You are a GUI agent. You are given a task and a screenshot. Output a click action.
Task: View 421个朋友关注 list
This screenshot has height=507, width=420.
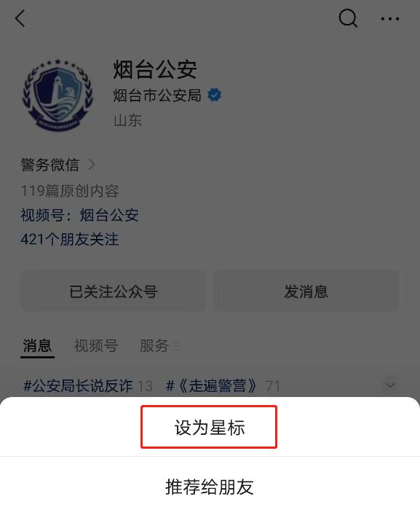(69, 240)
